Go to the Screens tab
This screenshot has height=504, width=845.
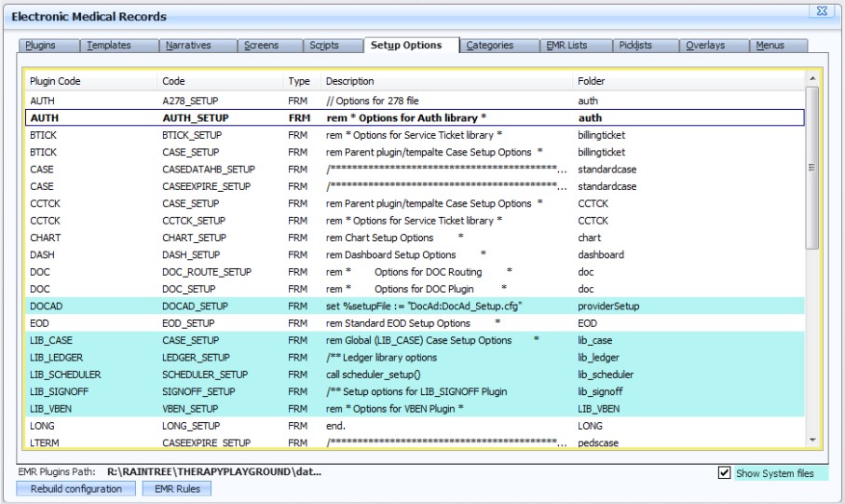coord(270,46)
